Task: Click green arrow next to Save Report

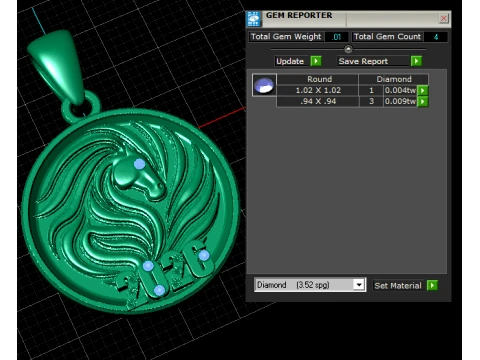Action: pyautogui.click(x=416, y=61)
